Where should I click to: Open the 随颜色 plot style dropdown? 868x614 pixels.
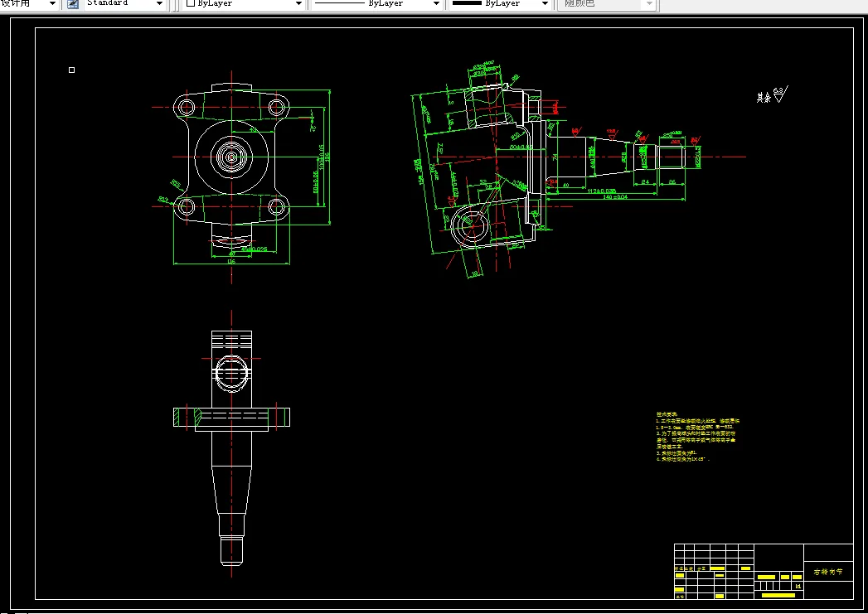(650, 4)
